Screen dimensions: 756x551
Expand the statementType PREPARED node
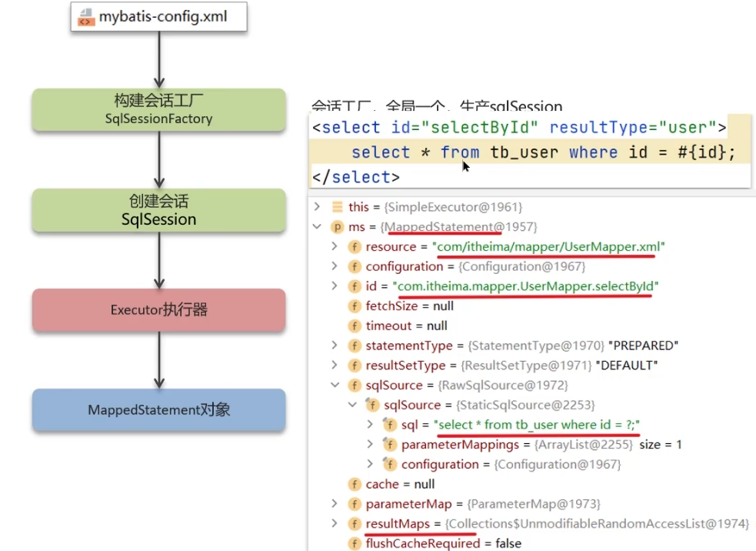click(x=335, y=346)
